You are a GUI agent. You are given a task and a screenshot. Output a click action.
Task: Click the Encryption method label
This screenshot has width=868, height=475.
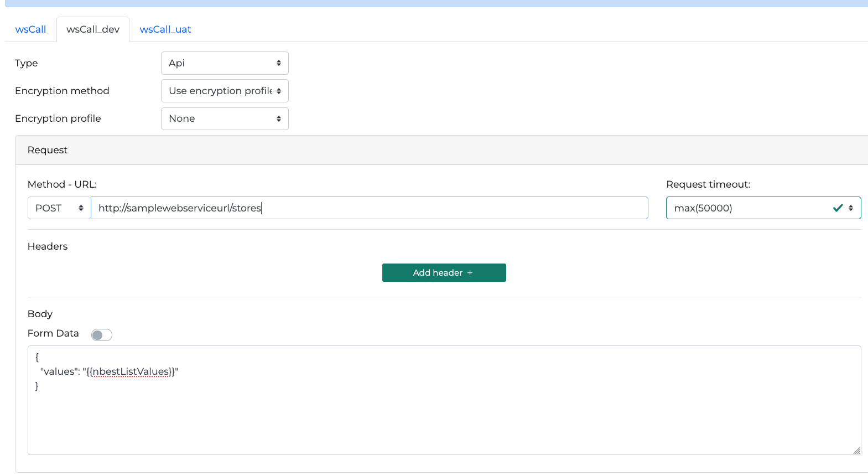click(62, 91)
